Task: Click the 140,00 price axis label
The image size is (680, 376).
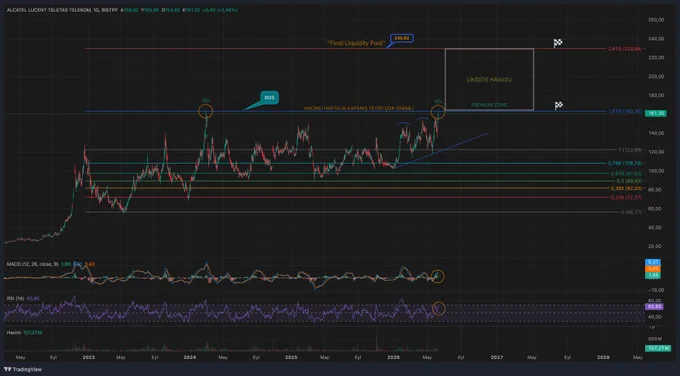Action: 656,133
